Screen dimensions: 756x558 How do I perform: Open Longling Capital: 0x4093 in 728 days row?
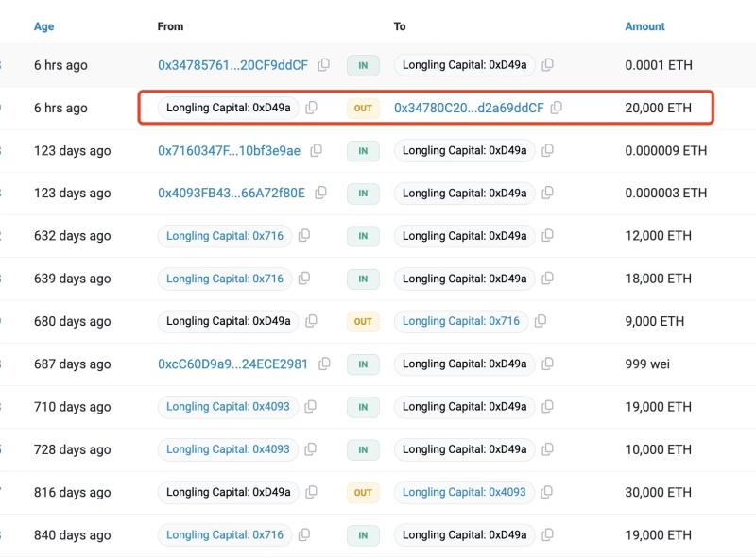(228, 449)
